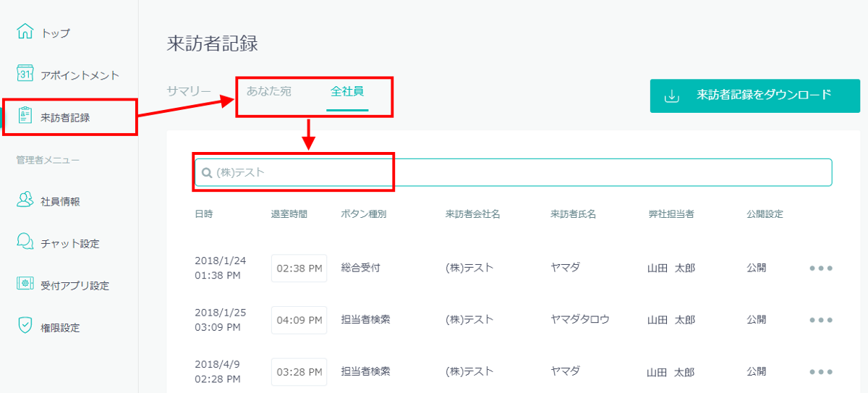Click the search magnifier icon
Viewport: 868px width, 393px height.
(x=207, y=172)
